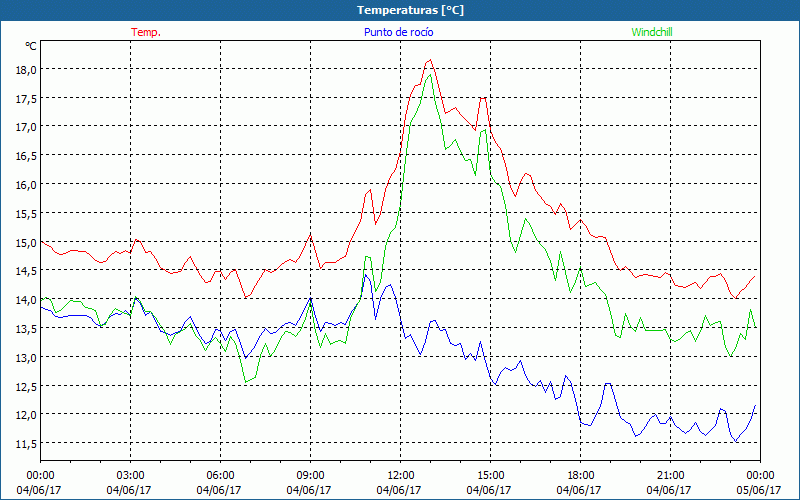
Task: Select the blue 'Punto de rocío' legend label
Action: (398, 32)
